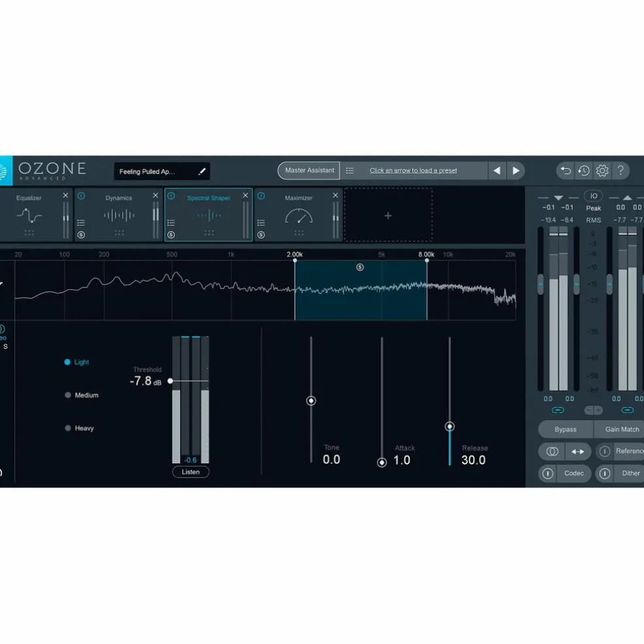Click the 2.00k band edge handle
Image resolution: width=644 pixels, height=644 pixels.
[x=295, y=260]
